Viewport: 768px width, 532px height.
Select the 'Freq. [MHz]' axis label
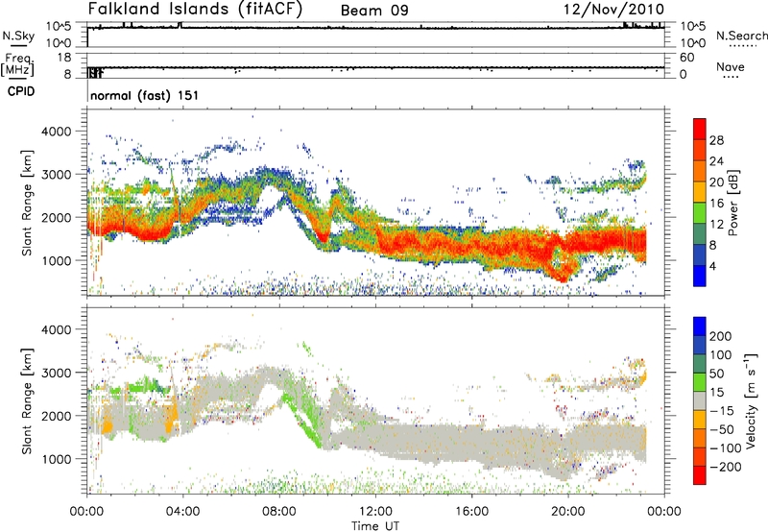[17, 64]
